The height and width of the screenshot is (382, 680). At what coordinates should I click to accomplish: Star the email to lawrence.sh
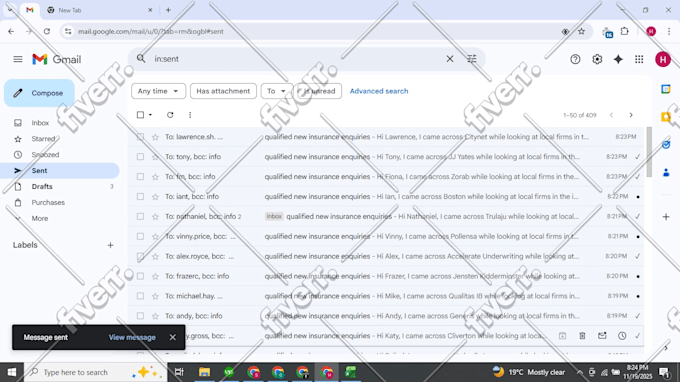pos(155,137)
